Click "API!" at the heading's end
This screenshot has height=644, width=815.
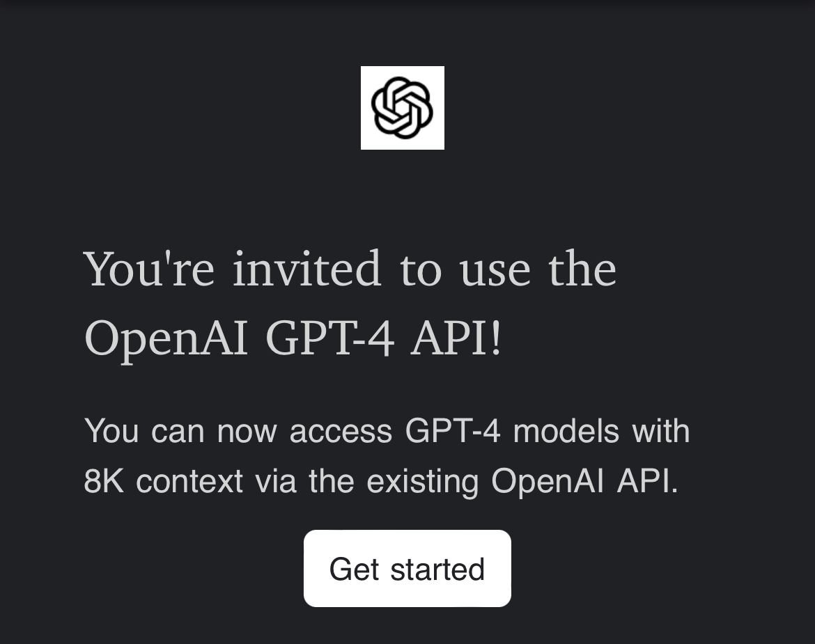pos(456,338)
